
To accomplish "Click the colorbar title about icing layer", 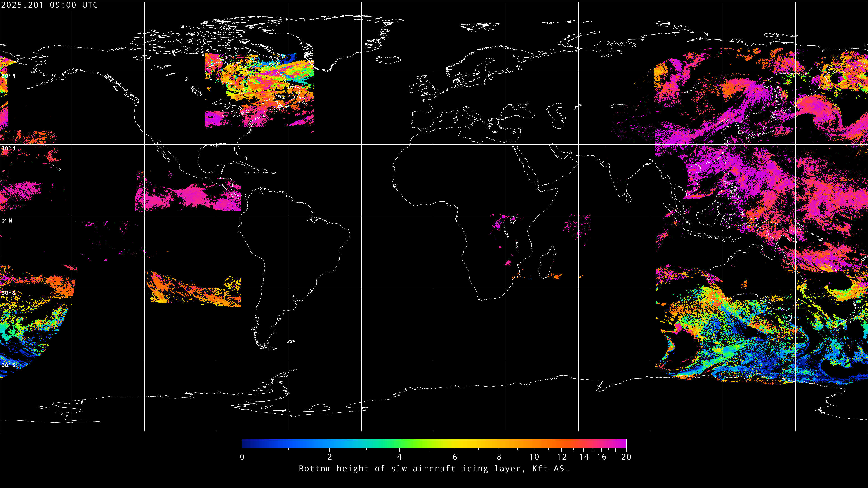I will [x=434, y=469].
